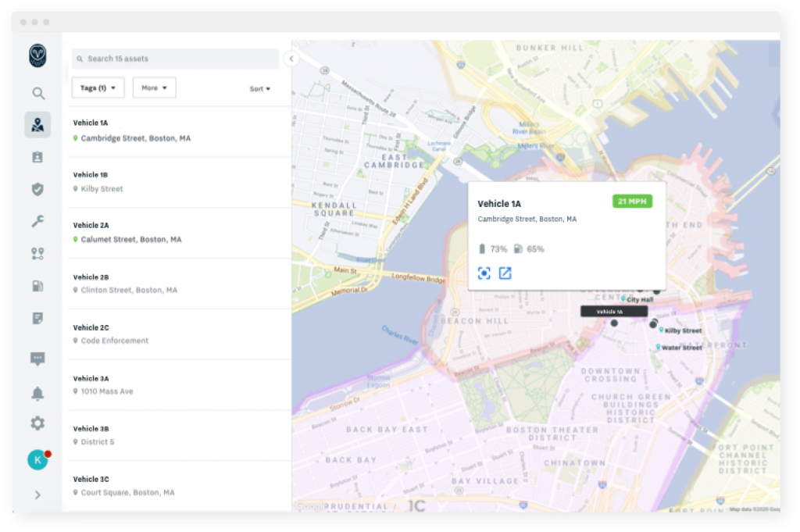Select the map fleet overview icon
Screen dimensions: 800x532
pyautogui.click(x=37, y=124)
